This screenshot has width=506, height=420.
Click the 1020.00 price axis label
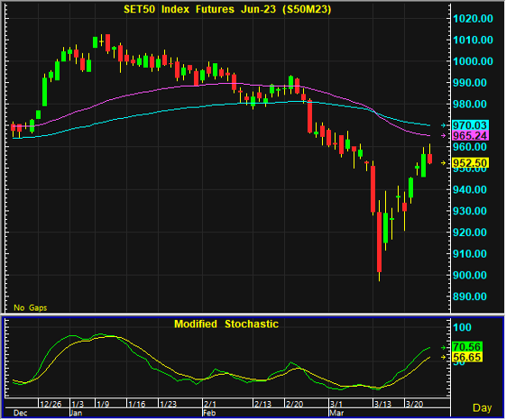[x=473, y=18]
